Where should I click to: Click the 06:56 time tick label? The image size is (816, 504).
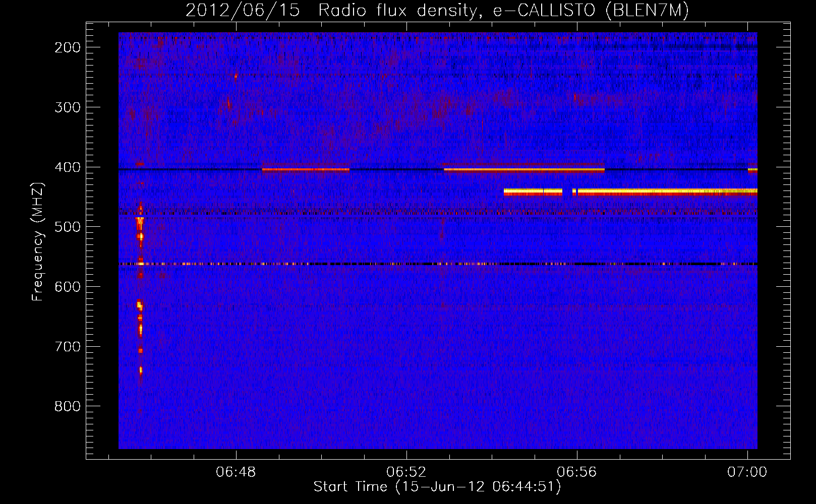(x=576, y=472)
